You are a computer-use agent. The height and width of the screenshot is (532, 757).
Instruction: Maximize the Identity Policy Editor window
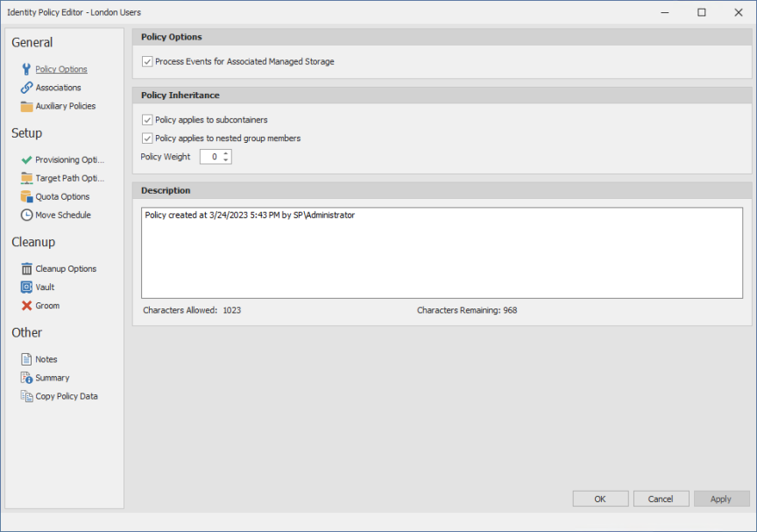[x=702, y=12]
